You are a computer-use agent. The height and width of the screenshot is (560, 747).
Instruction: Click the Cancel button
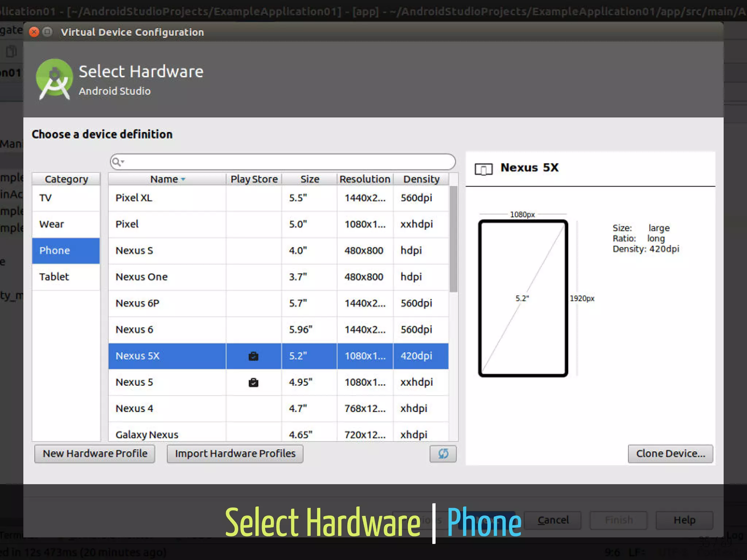[553, 520]
